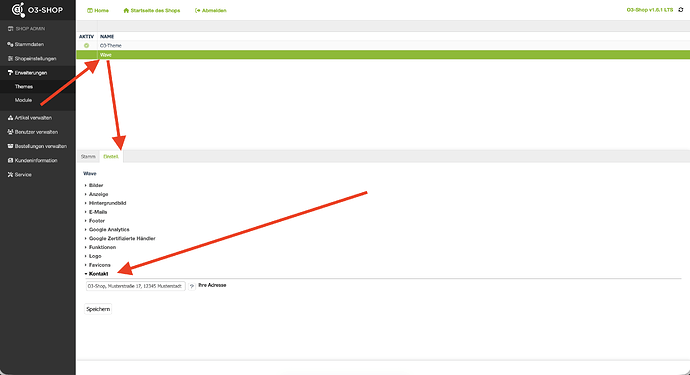
Task: Click the refresh icon beside version text
Action: pyautogui.click(x=680, y=10)
